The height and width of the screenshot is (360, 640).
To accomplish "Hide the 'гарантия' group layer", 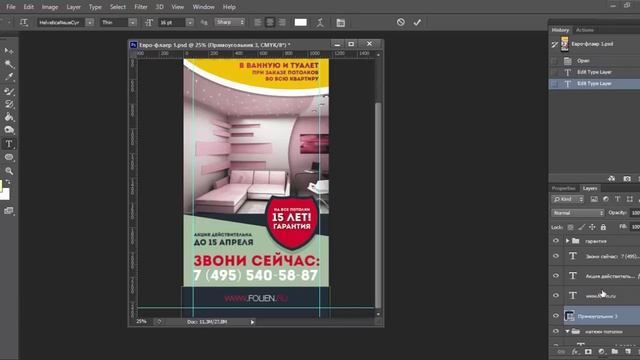I will (x=556, y=241).
